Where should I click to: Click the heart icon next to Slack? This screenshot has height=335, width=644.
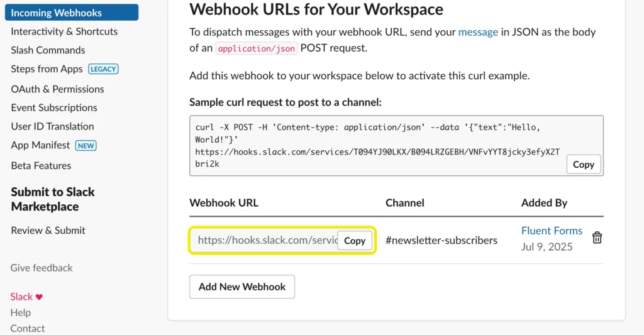39,297
